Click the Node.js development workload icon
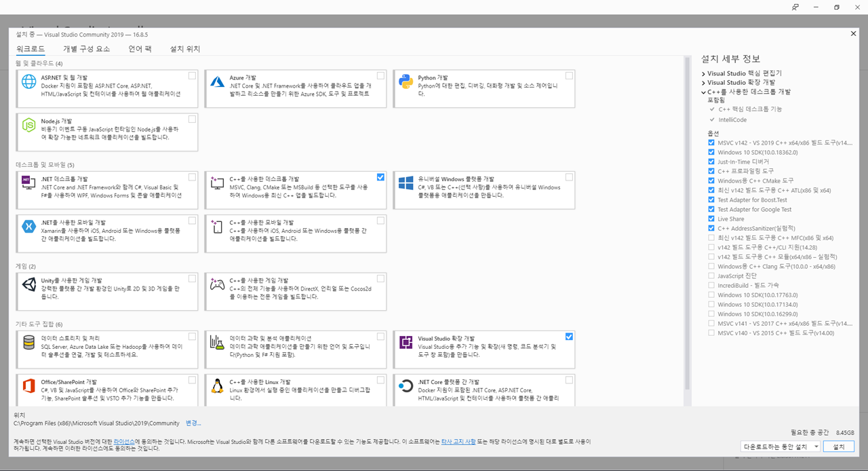868x471 pixels. [29, 125]
